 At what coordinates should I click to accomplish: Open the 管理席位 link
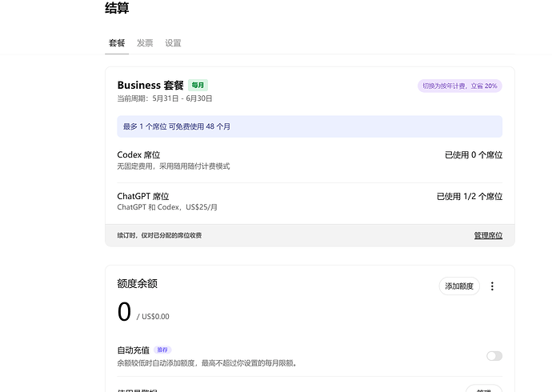click(488, 235)
